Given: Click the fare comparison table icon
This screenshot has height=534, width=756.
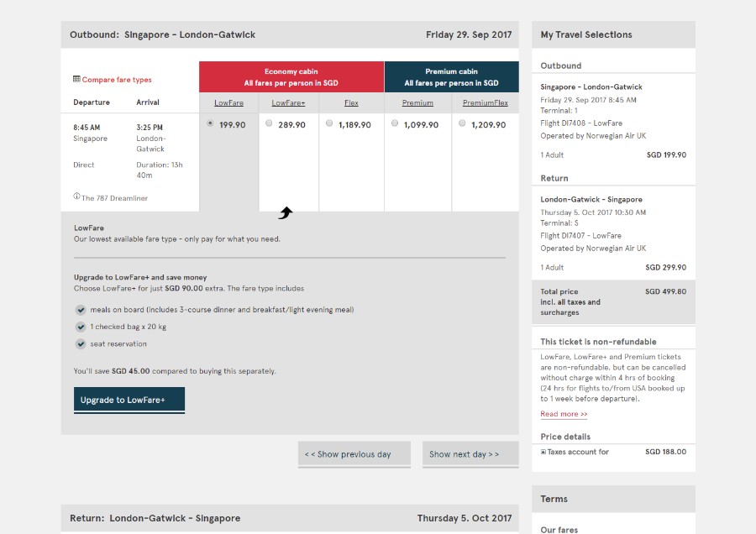Looking at the screenshot, I should [76, 79].
